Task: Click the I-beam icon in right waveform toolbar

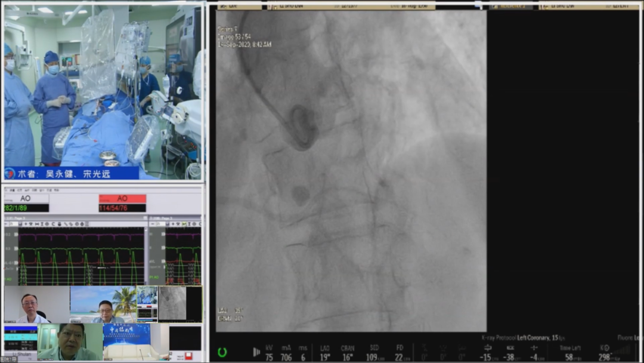Action: click(x=189, y=224)
